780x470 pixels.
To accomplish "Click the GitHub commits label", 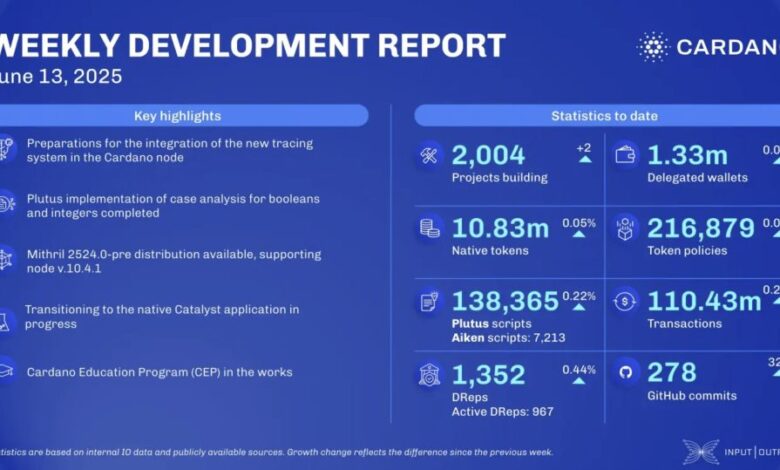I will (x=692, y=396).
